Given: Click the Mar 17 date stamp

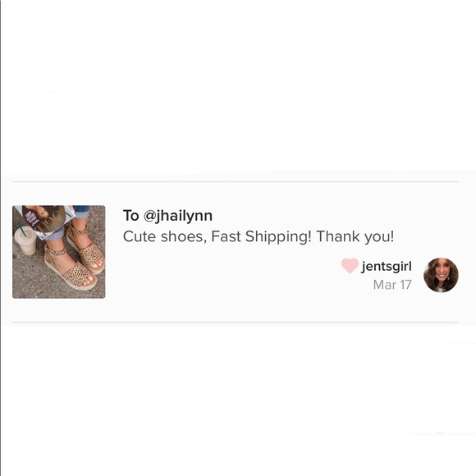Looking at the screenshot, I should [392, 285].
